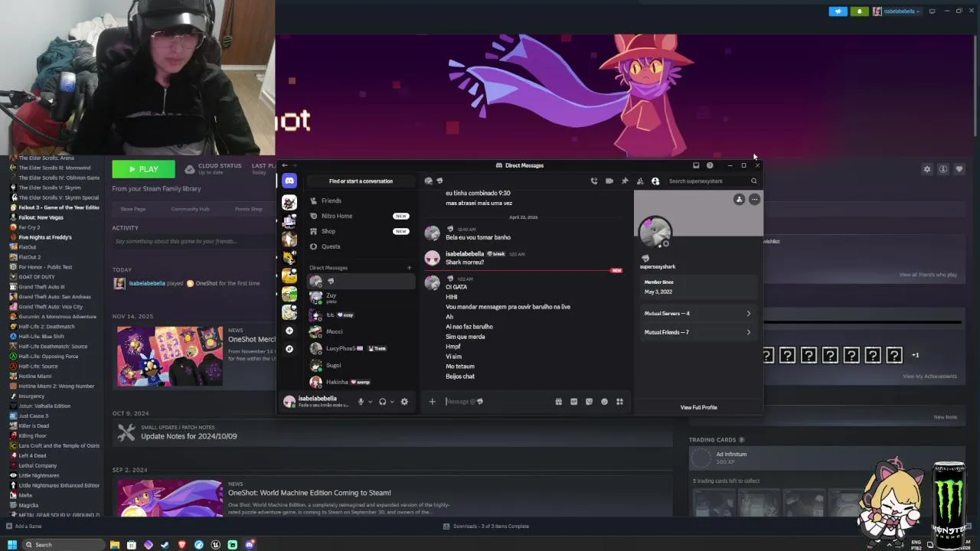Expand microphone input options arrow in Discord
The width and height of the screenshot is (980, 551).
pos(371,402)
